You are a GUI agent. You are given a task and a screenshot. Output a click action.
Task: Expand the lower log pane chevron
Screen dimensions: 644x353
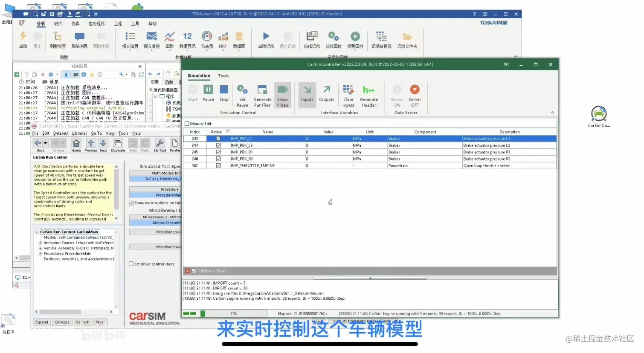pyautogui.click(x=370, y=278)
